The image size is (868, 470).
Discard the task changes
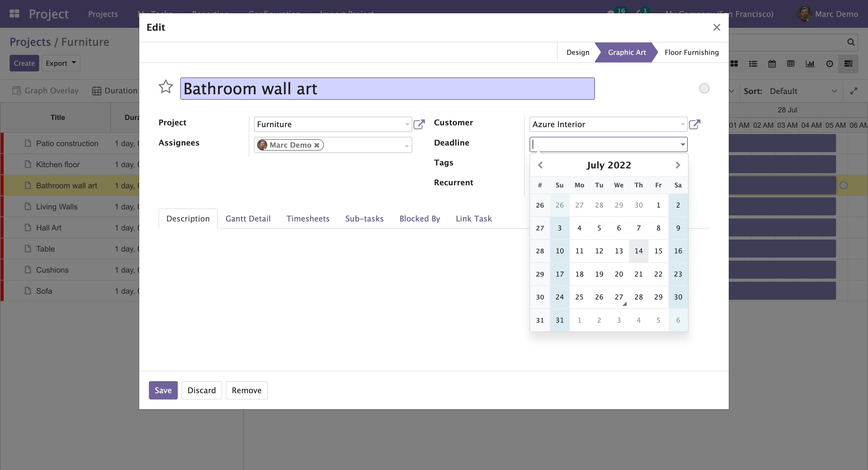click(x=202, y=390)
